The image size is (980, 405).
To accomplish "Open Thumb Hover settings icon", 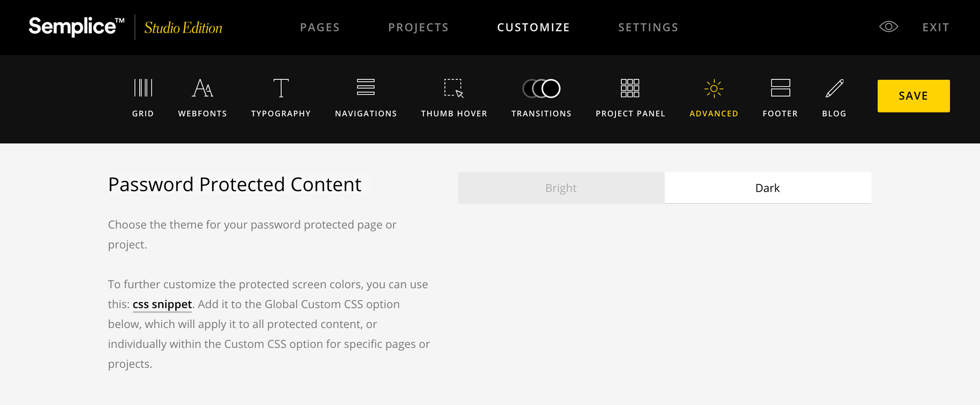I will 454,88.
